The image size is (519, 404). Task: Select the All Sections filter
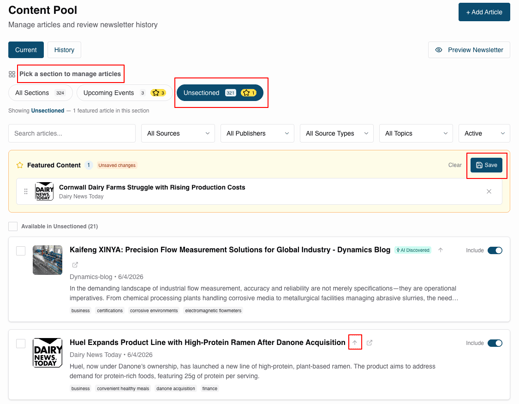(40, 93)
